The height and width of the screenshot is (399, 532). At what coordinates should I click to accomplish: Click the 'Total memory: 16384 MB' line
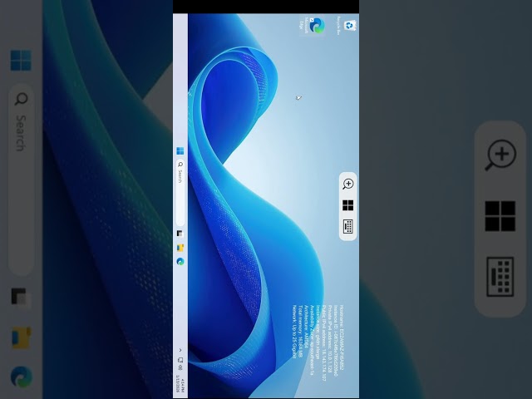pos(301,331)
